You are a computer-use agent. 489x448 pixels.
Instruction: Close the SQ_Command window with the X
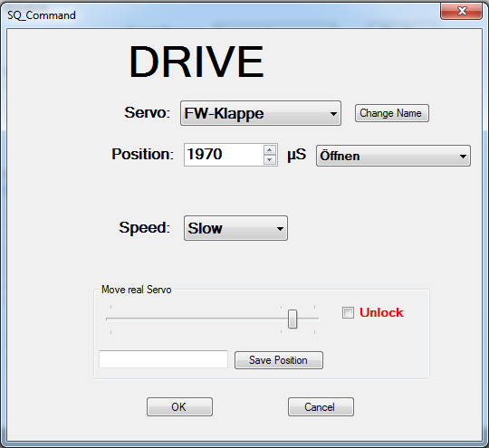461,11
